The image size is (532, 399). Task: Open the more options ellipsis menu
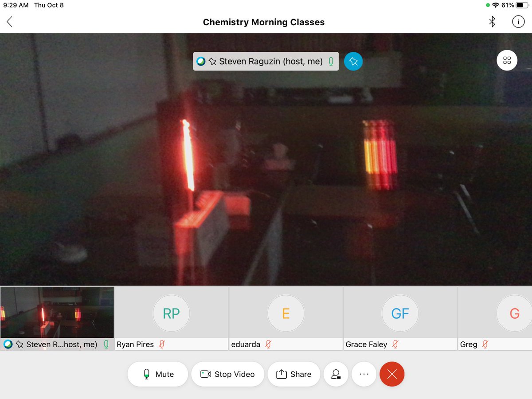click(364, 374)
